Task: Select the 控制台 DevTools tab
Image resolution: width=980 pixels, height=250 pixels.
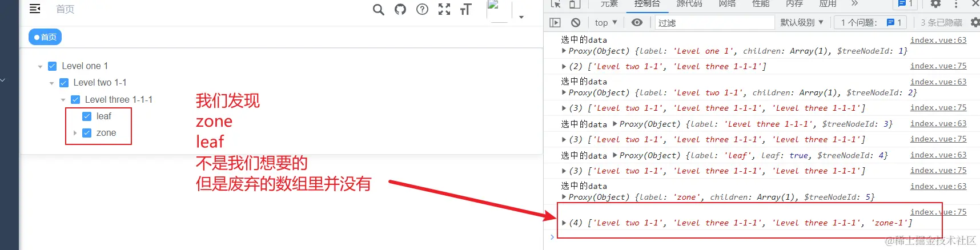Action: tap(647, 3)
